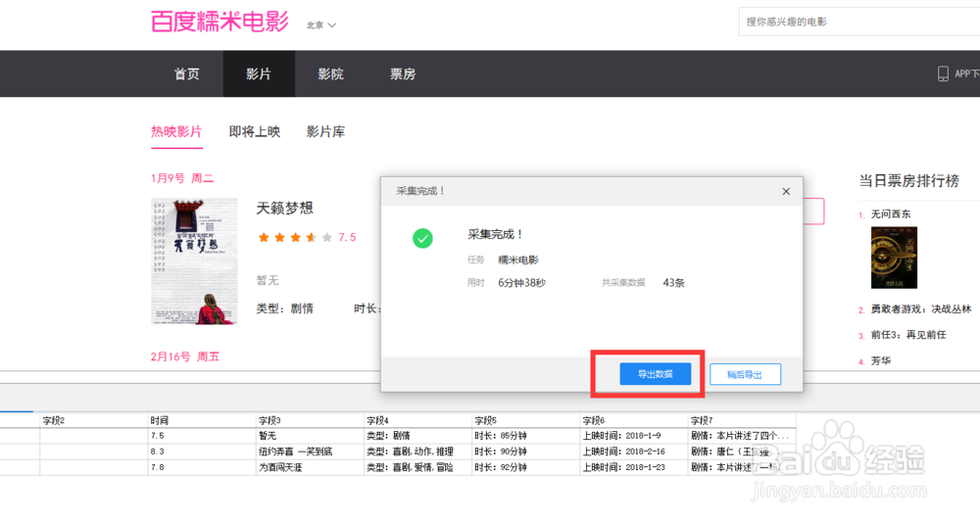This screenshot has width=980, height=524.
Task: Click the 百度糯米电影 logo
Action: (x=220, y=22)
